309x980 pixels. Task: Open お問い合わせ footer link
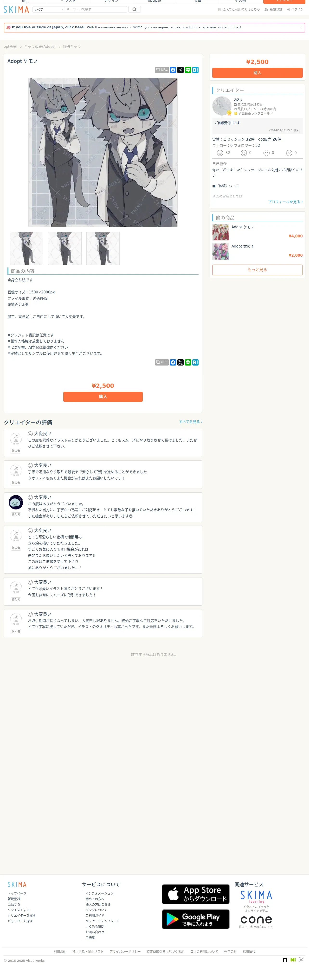[95, 932]
